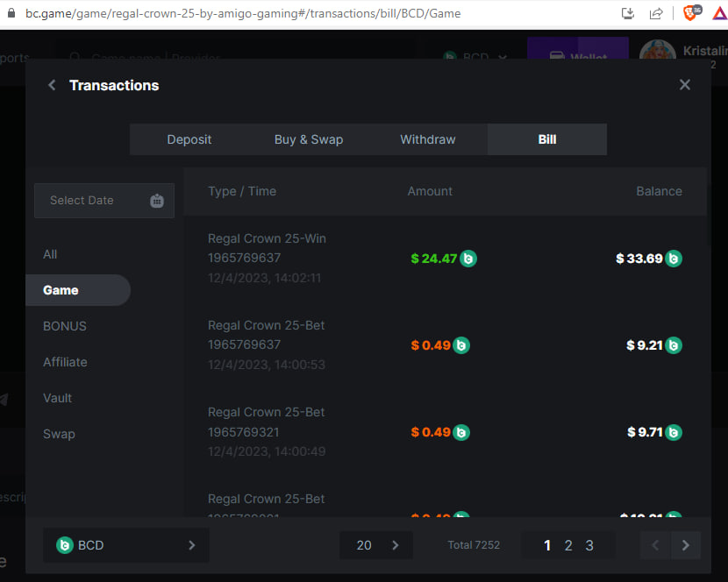The image size is (728, 582).
Task: Open the Buy & Swap tab
Action: 309,139
